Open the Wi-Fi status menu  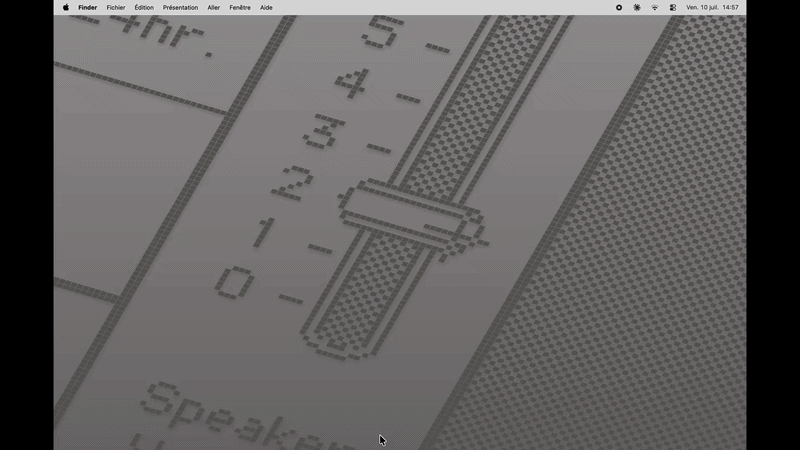pos(655,8)
